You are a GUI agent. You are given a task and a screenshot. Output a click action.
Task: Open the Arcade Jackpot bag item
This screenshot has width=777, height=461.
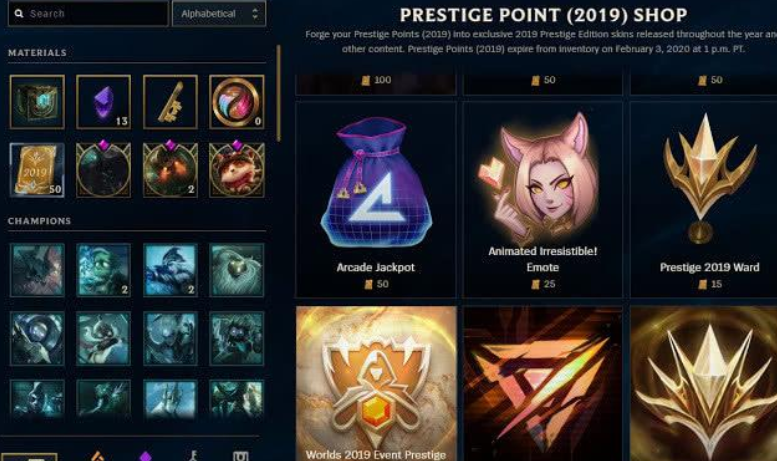[376, 200]
